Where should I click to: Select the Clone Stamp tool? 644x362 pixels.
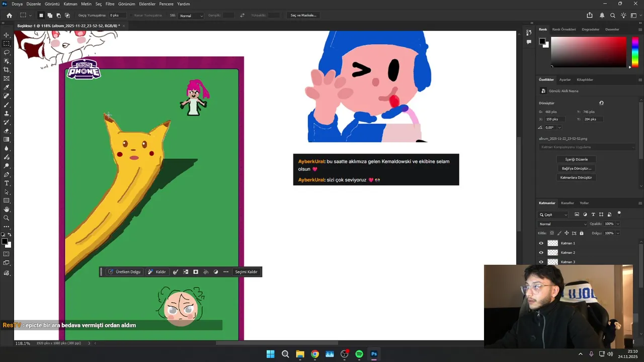[7, 114]
